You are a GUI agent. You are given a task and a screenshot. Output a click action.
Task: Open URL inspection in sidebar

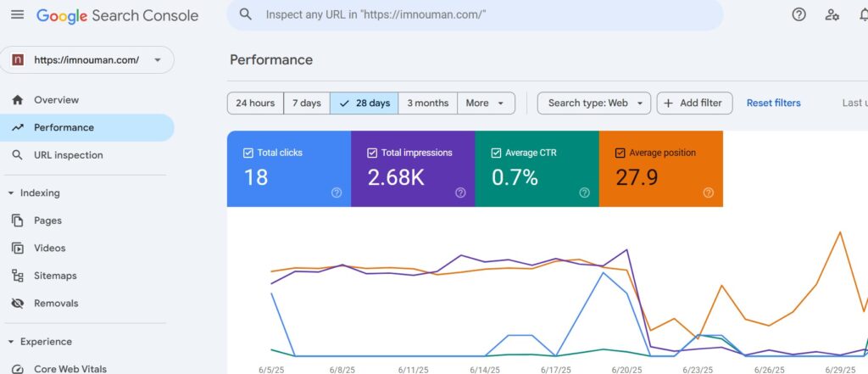coord(87,155)
